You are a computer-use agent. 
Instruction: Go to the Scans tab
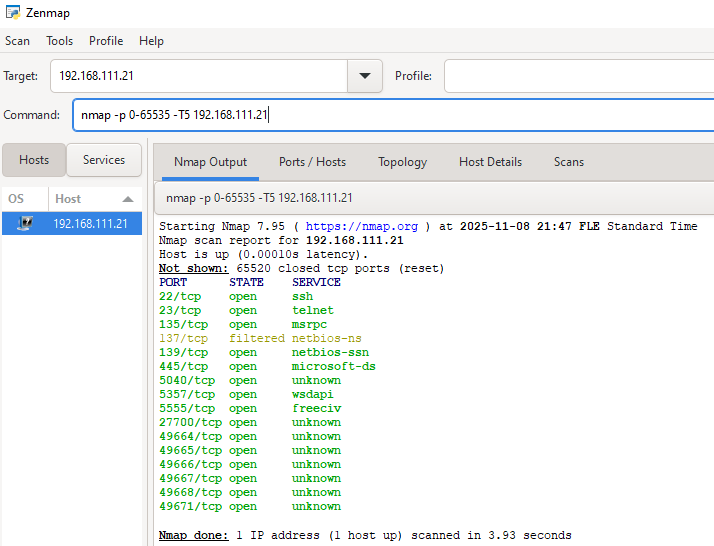click(569, 162)
